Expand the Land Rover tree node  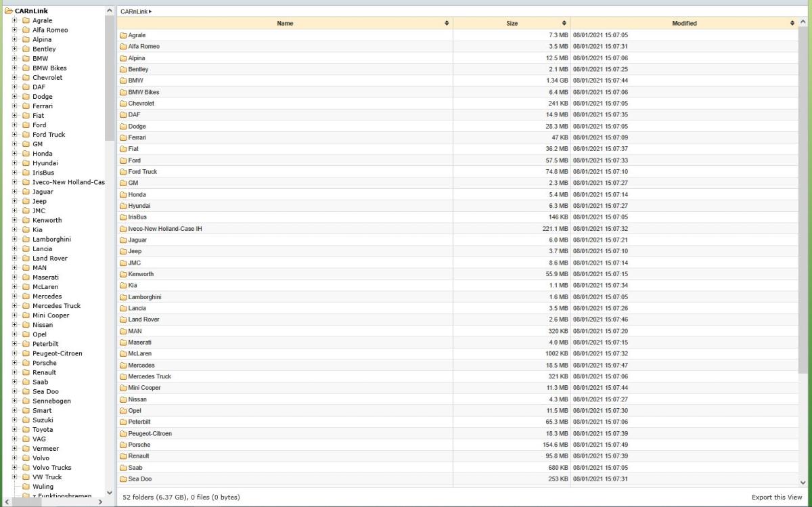coord(15,259)
